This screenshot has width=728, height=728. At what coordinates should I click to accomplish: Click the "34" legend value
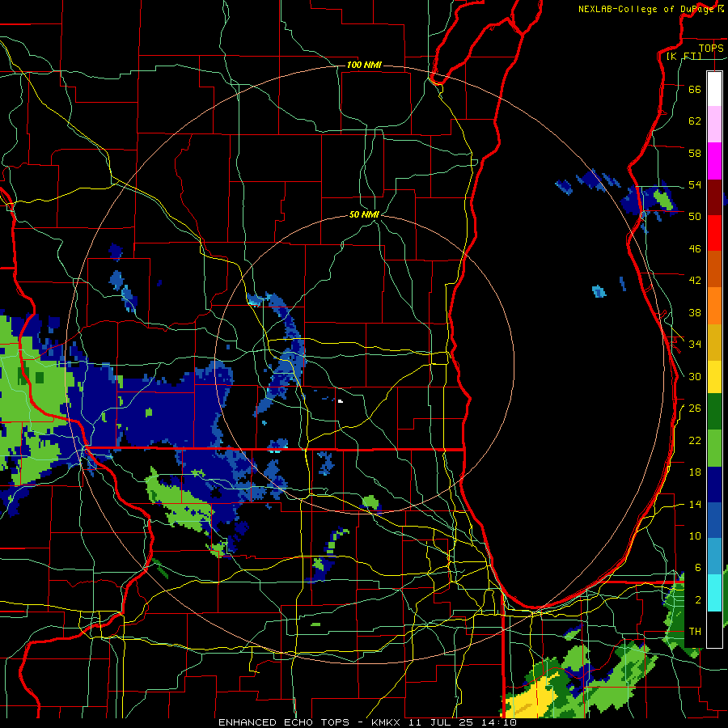coord(695,345)
